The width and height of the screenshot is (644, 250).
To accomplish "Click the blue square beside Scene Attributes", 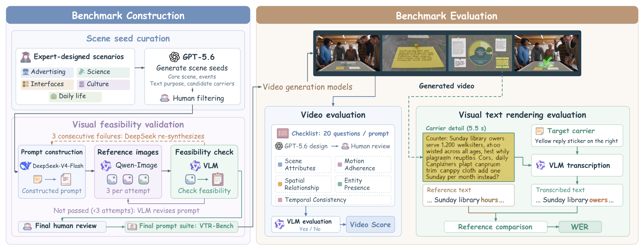I will coord(280,165).
